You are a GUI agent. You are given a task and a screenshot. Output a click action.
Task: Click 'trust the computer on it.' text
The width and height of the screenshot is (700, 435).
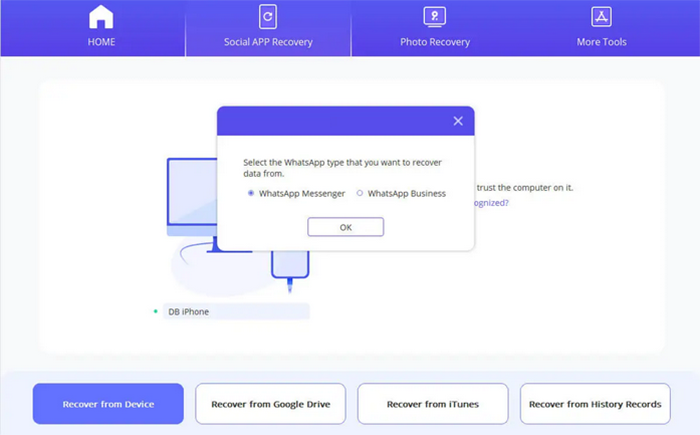point(525,188)
